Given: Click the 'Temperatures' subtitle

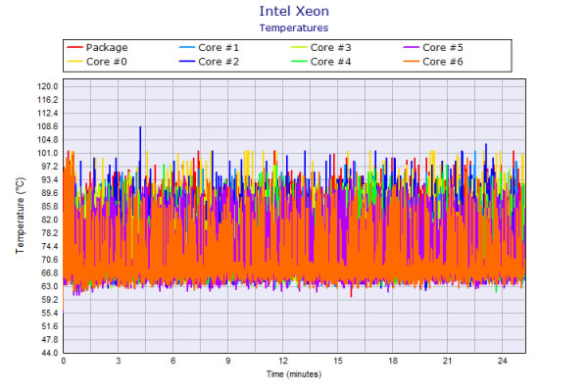Looking at the screenshot, I should pos(294,28).
